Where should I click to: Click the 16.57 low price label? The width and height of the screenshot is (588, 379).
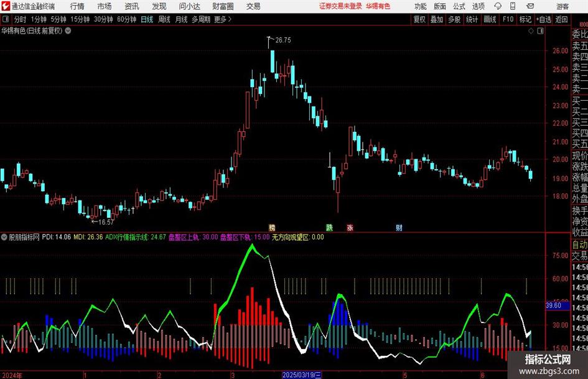106,222
